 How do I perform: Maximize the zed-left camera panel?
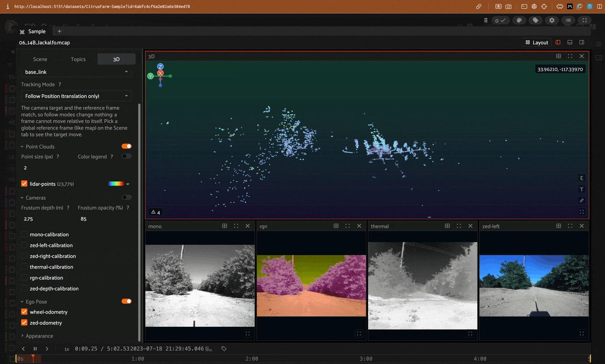click(x=570, y=226)
